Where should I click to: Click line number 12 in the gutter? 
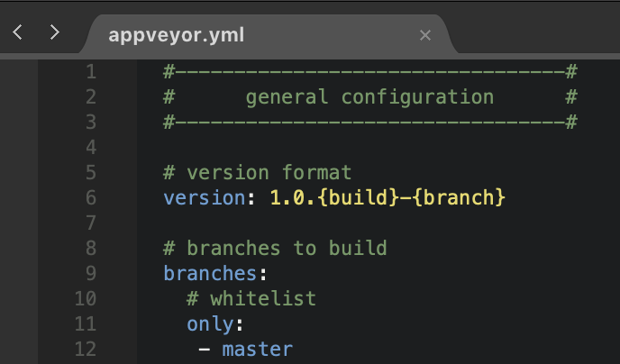point(86,350)
